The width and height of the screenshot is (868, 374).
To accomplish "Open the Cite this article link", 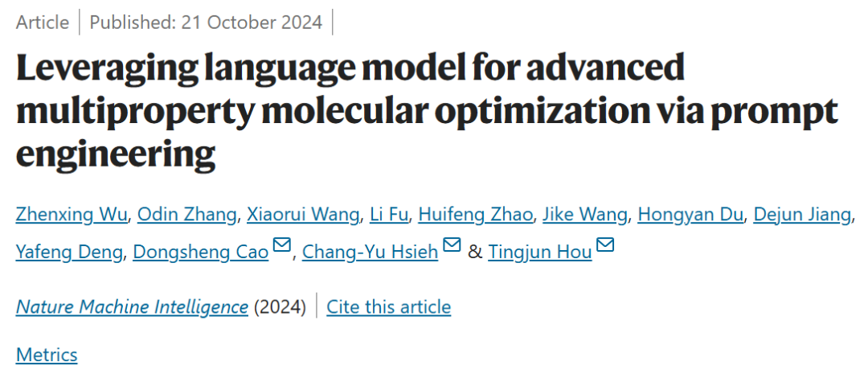I will (388, 306).
